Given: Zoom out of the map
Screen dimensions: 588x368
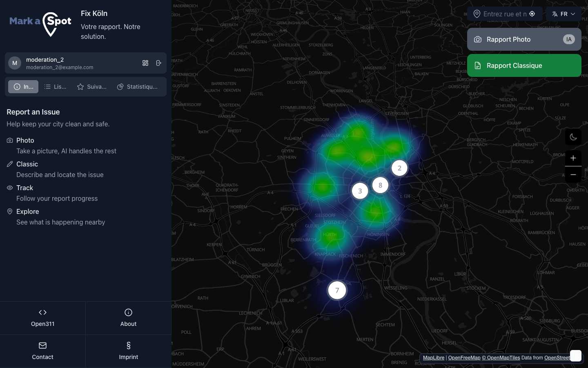Looking at the screenshot, I should pos(573,175).
